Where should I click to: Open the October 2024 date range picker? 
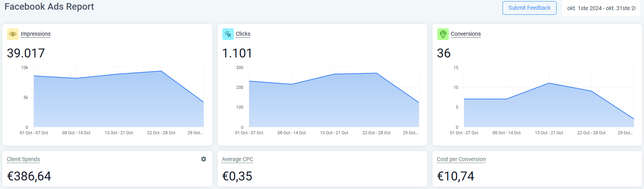tap(601, 8)
